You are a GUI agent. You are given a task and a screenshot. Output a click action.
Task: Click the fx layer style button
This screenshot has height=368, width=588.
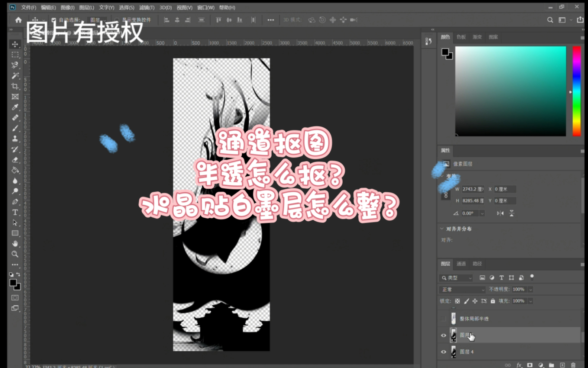pos(519,365)
